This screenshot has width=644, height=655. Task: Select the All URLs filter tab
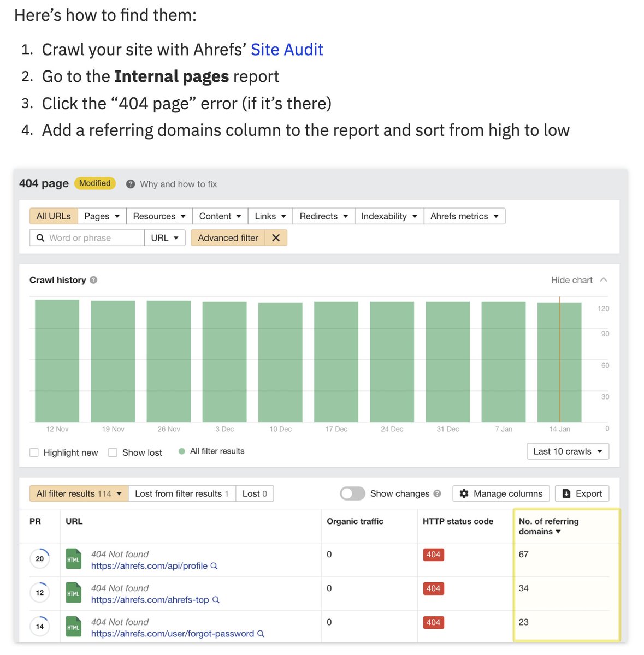point(54,216)
